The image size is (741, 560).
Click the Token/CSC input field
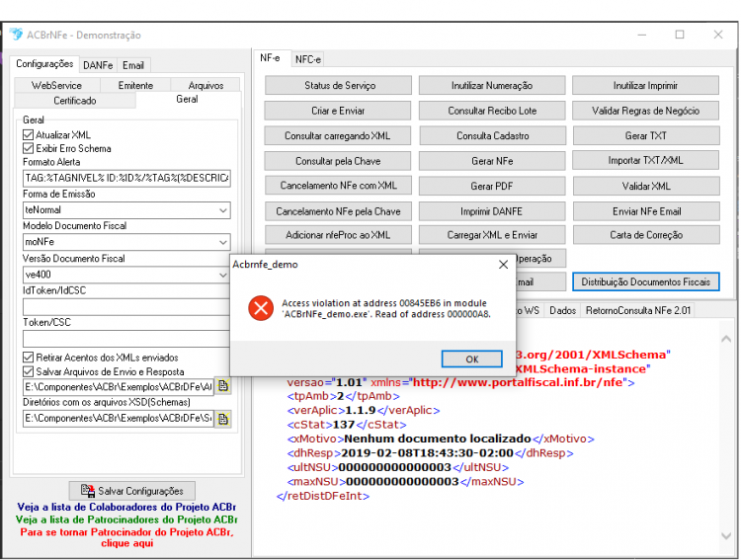point(126,339)
